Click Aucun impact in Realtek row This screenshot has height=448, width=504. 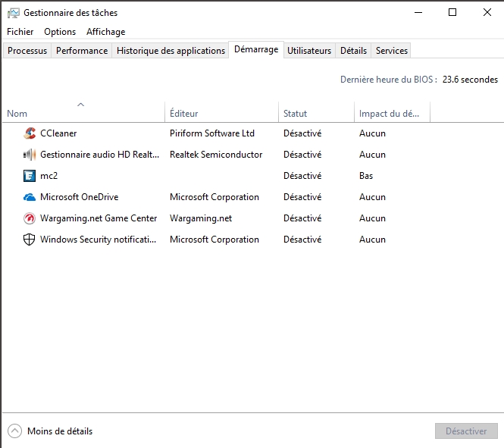(x=372, y=155)
